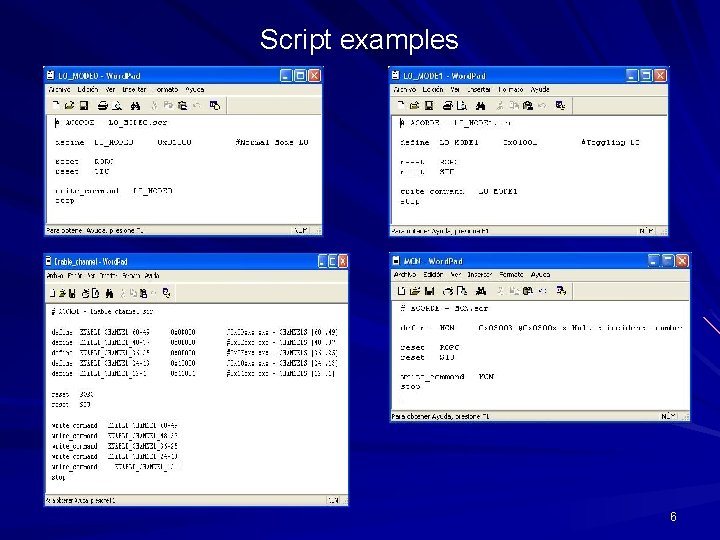Click Open icon in MCN WordPad toolbar
This screenshot has width=720, height=540.
(415, 291)
